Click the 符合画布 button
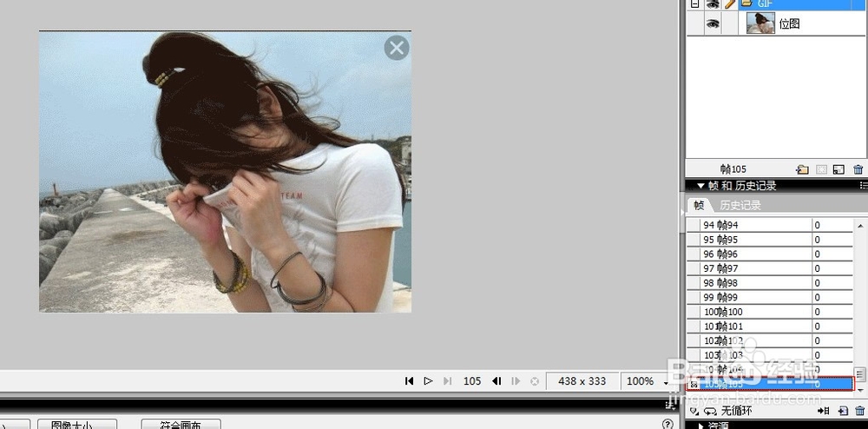This screenshot has height=429, width=868. (x=181, y=425)
